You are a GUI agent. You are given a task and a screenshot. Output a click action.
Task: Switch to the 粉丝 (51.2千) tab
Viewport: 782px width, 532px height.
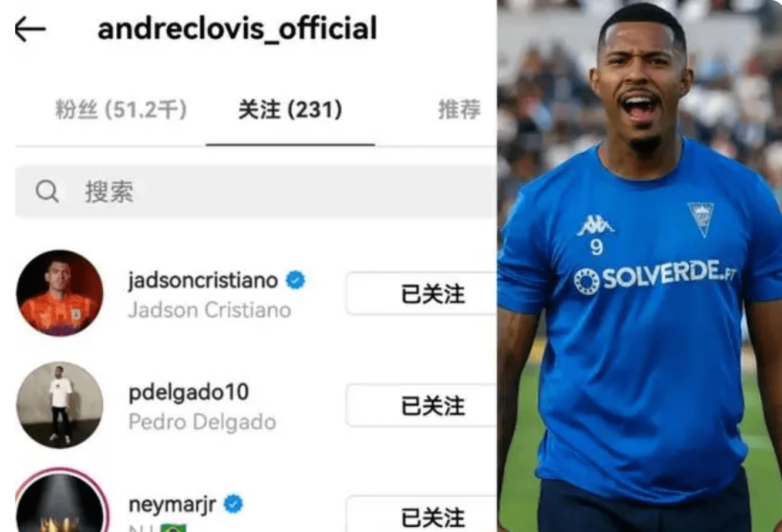(x=121, y=110)
